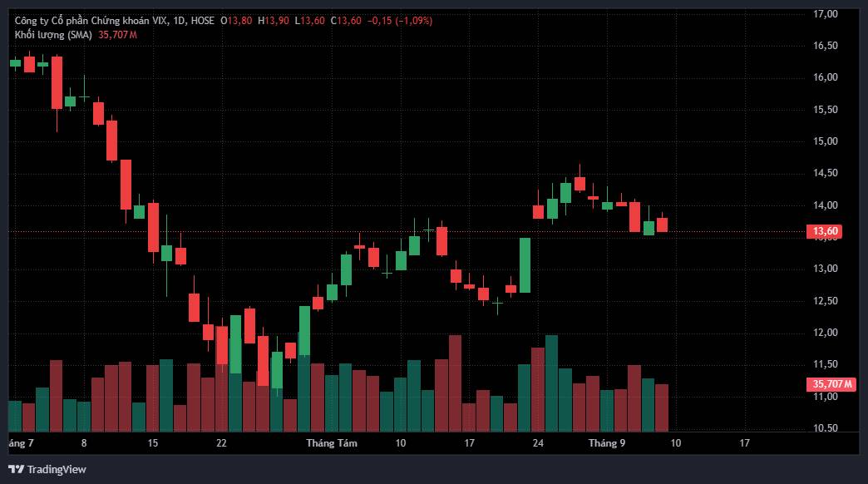The height and width of the screenshot is (484, 868).
Task: Click the 8 date label on time axis
Action: (x=84, y=443)
